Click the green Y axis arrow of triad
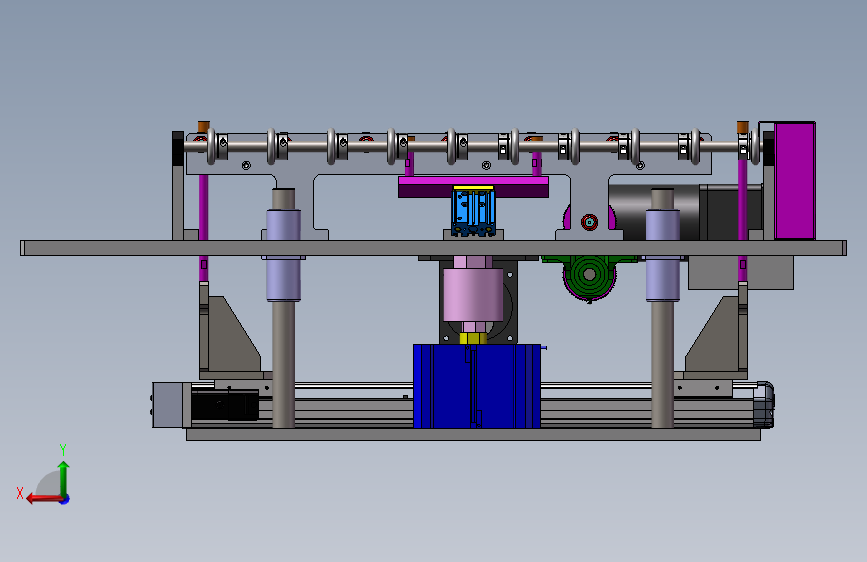The width and height of the screenshot is (867, 562). click(x=64, y=478)
